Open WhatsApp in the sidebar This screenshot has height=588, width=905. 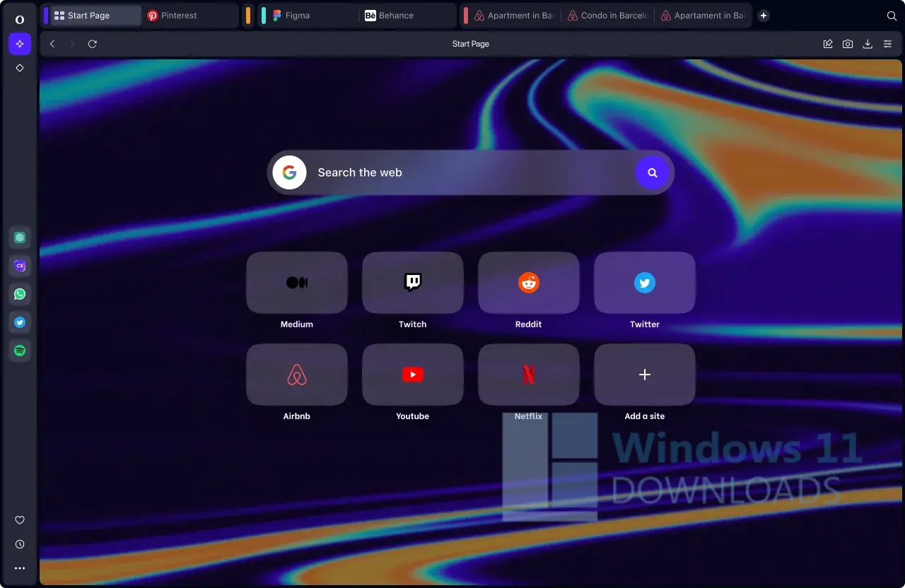click(20, 294)
